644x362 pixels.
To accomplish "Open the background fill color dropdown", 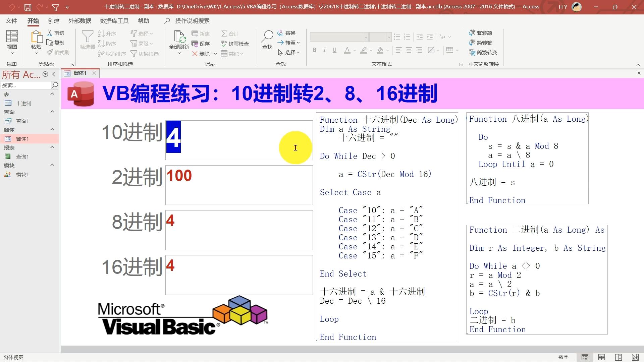I will [x=387, y=51].
